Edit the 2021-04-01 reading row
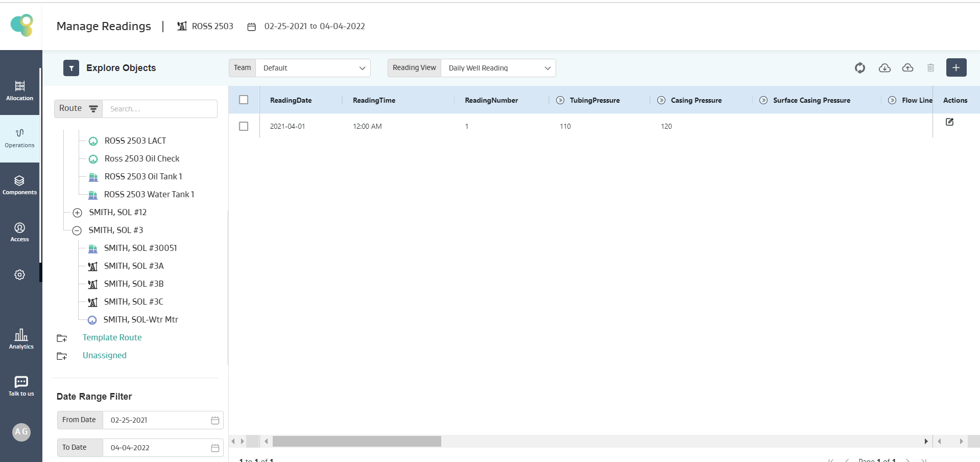The width and height of the screenshot is (980, 462). 949,122
